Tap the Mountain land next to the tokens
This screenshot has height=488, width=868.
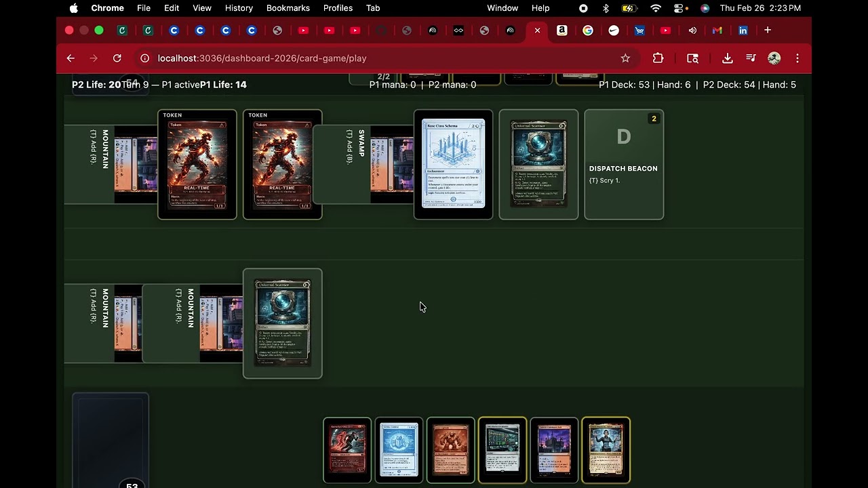click(111, 165)
